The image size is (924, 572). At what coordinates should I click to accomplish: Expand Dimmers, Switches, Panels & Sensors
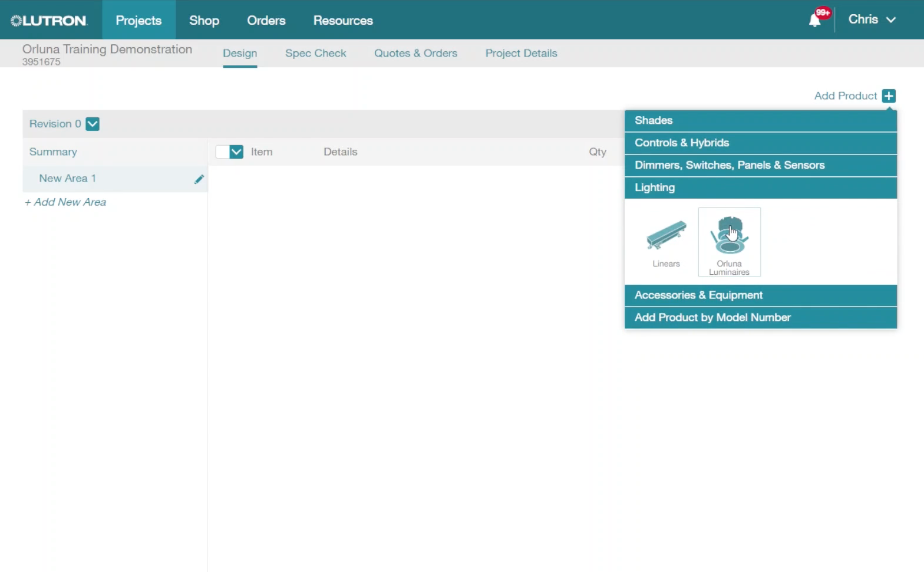[x=761, y=165]
